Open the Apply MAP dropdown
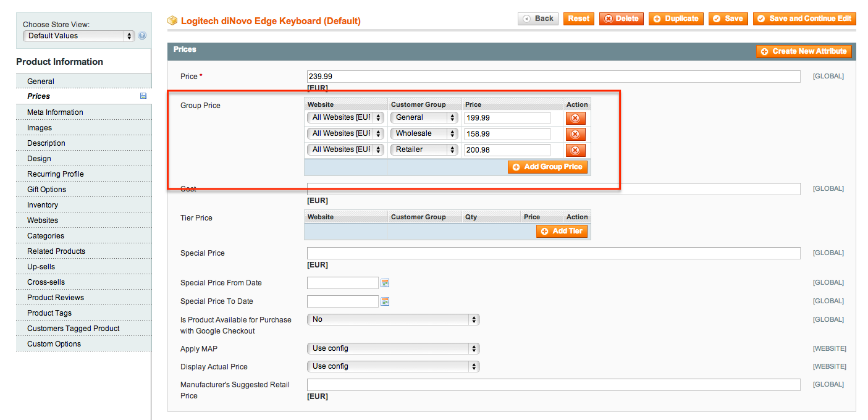 tap(393, 348)
